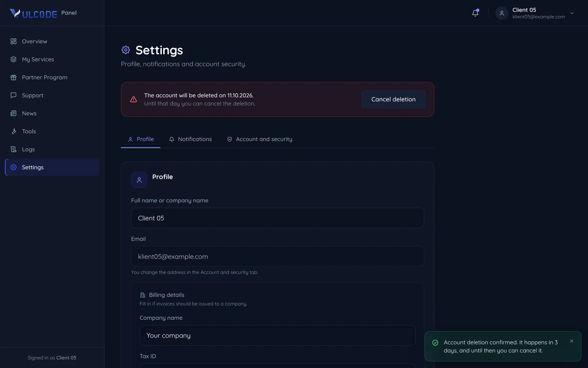The image size is (588, 368).
Task: Click the My Services layers icon
Action: tap(14, 59)
